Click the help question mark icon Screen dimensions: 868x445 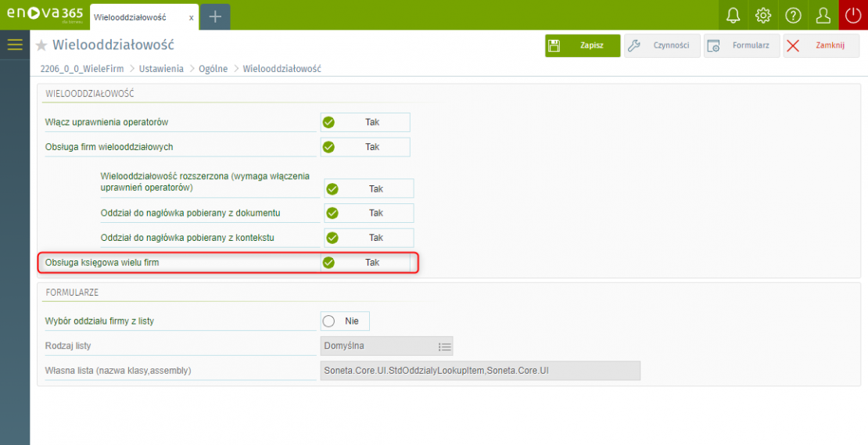[793, 16]
